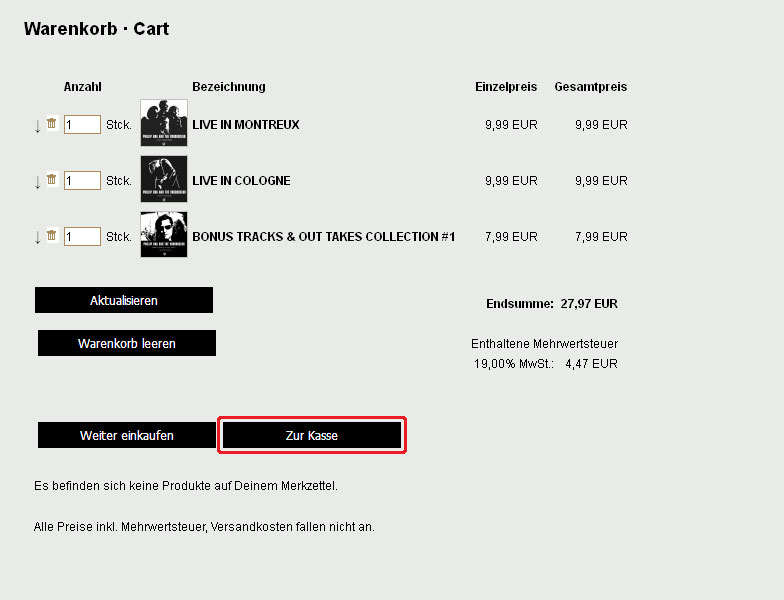Open the Live in Cologne album cover

(x=164, y=180)
